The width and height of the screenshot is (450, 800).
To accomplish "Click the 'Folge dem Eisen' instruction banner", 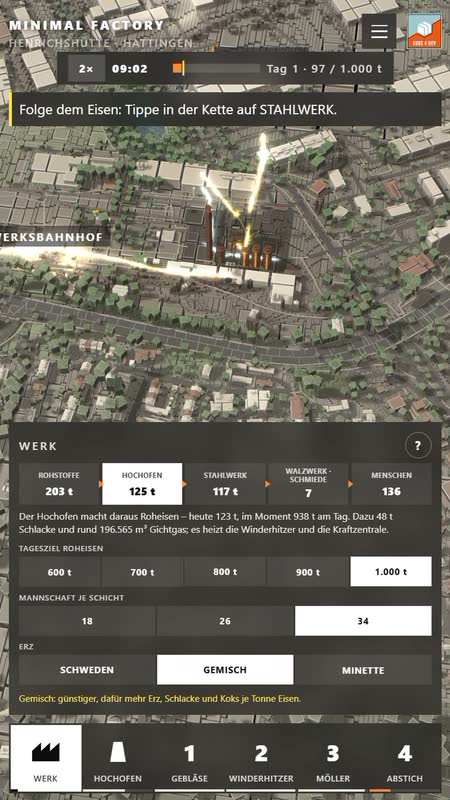I will tap(226, 109).
